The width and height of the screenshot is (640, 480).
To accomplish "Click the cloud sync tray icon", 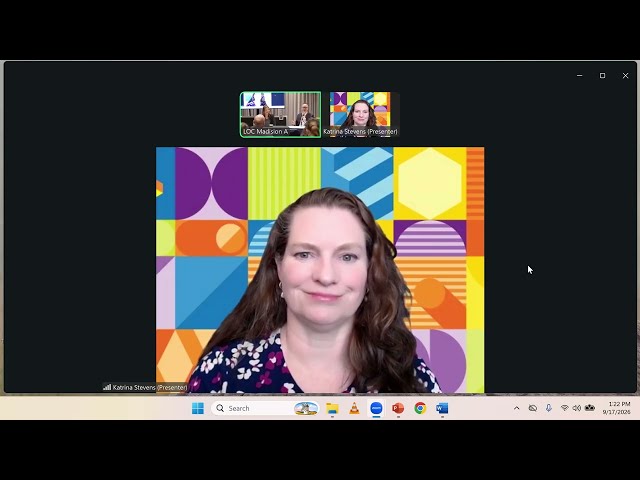I will click(x=533, y=408).
